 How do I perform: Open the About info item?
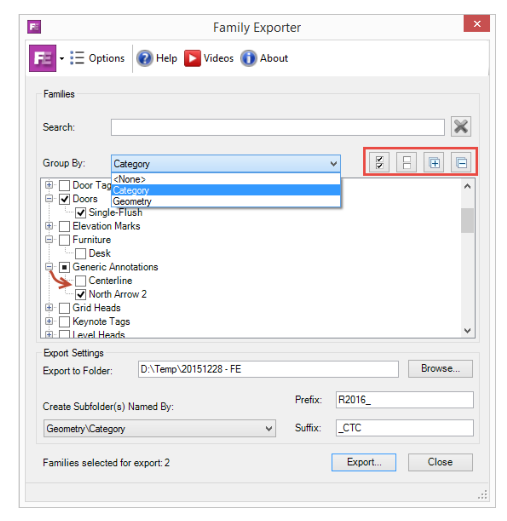pos(264,58)
